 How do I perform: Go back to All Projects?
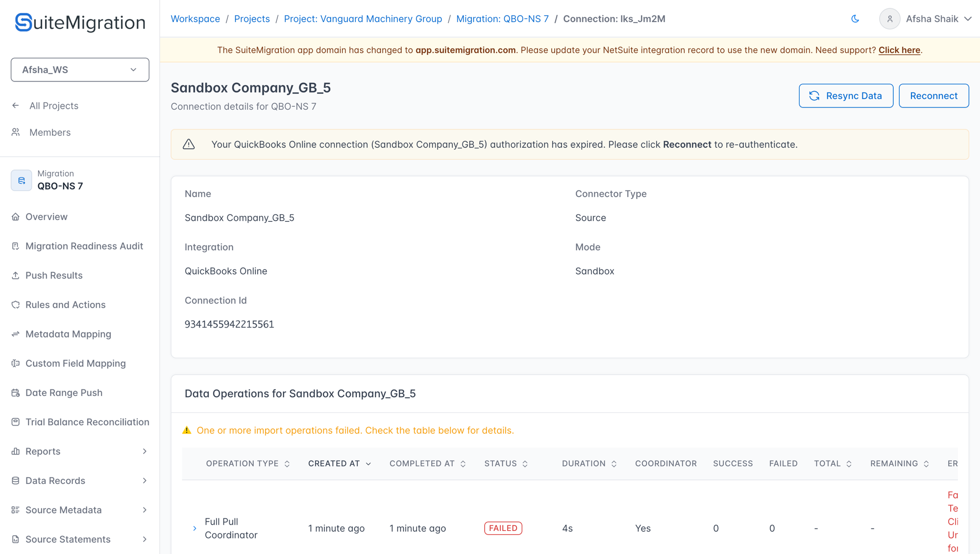(45, 106)
